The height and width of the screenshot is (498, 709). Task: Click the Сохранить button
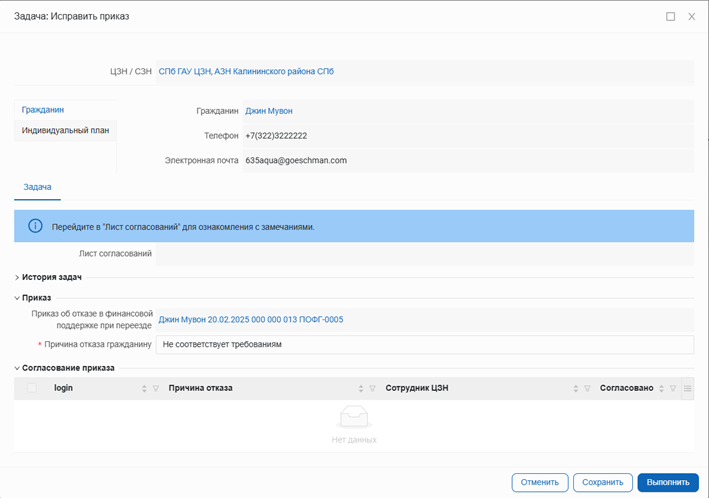click(602, 482)
